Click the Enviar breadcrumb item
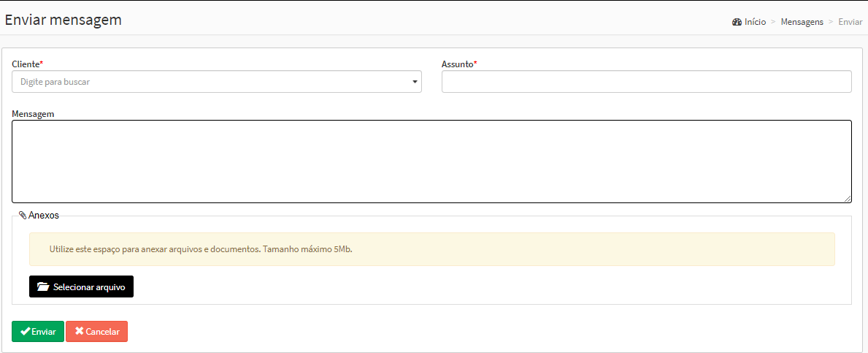Viewport: 868px width, 353px height. point(850,22)
